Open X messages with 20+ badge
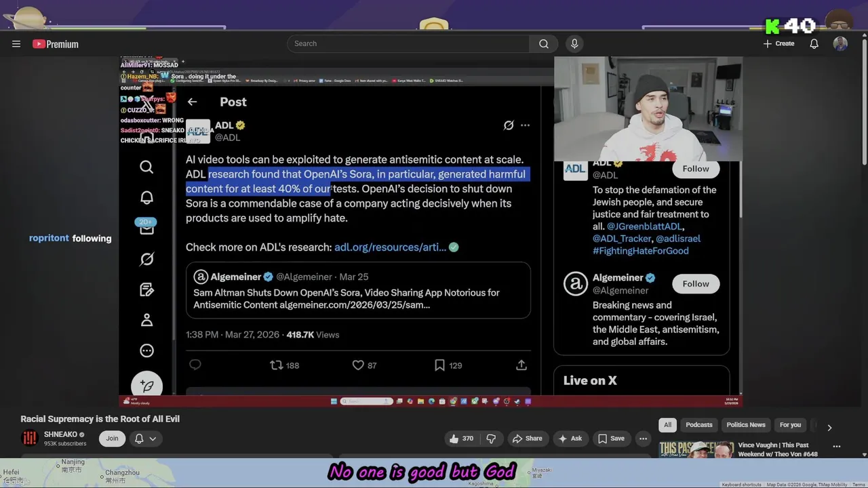 tap(146, 227)
